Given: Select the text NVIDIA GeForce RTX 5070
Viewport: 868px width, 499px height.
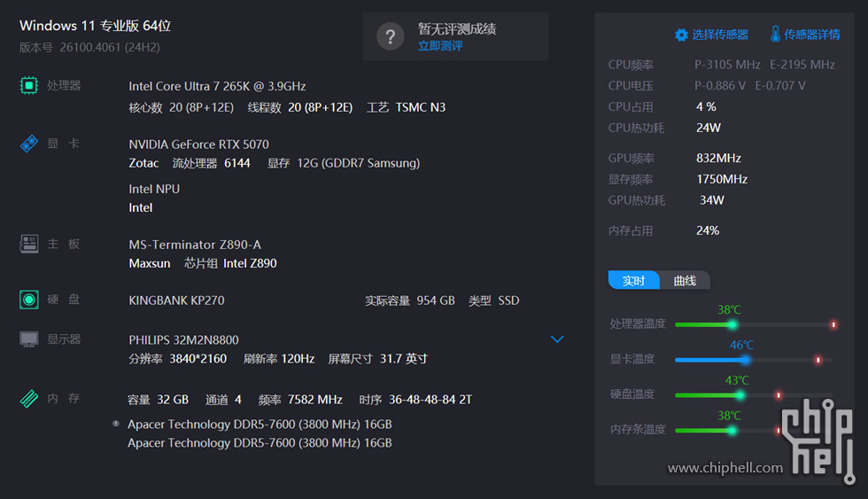Looking at the screenshot, I should coord(198,144).
